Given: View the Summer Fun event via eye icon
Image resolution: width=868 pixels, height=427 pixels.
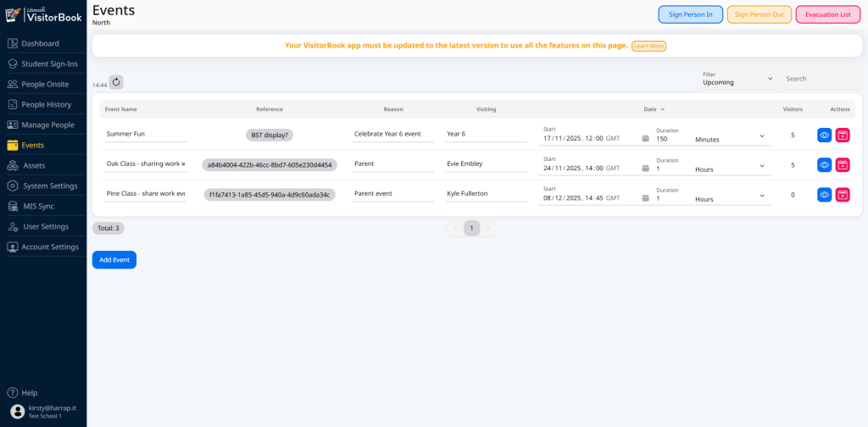Looking at the screenshot, I should (824, 135).
